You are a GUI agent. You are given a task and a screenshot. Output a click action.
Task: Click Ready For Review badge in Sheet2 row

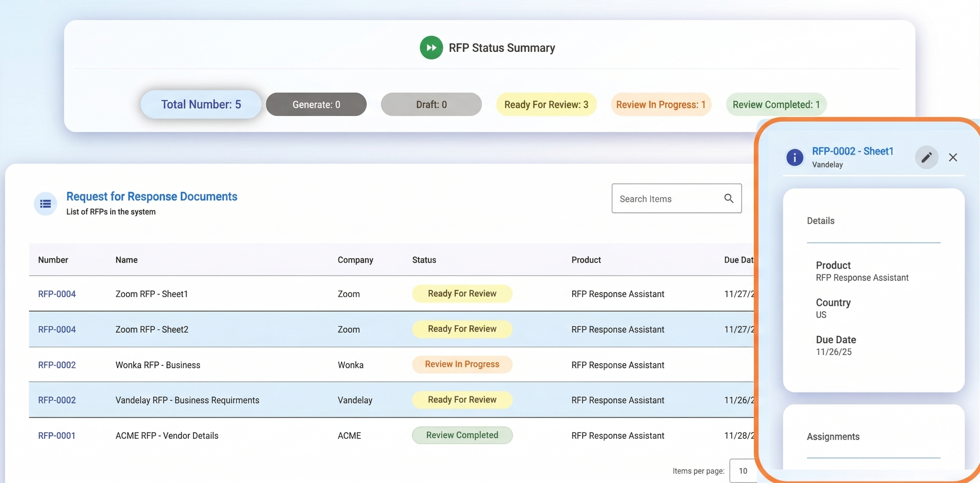tap(462, 329)
